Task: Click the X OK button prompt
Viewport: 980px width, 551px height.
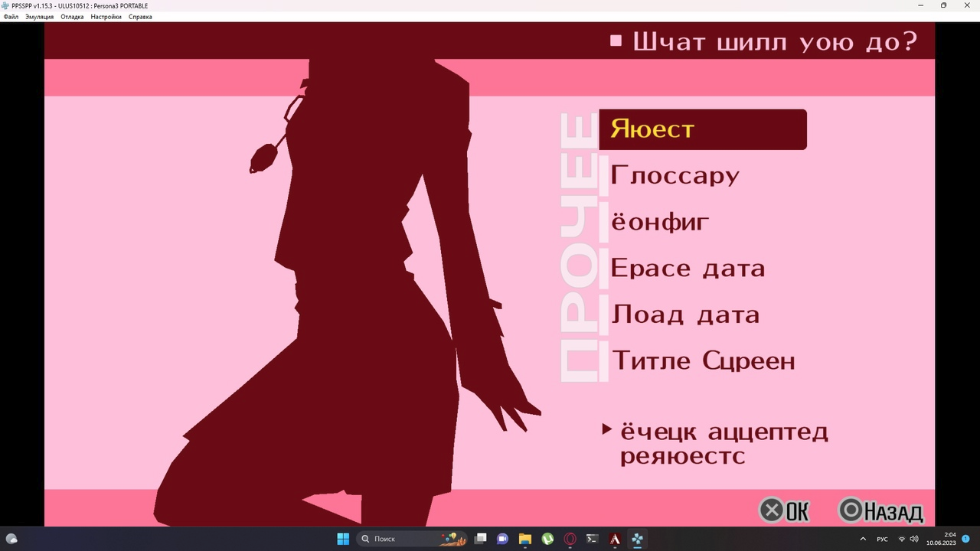Action: pyautogui.click(x=784, y=510)
